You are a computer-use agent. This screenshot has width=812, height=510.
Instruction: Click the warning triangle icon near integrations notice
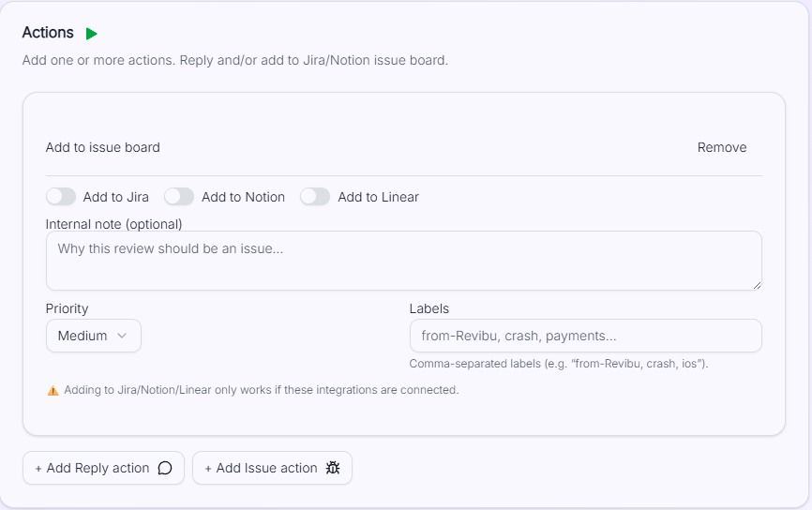[x=53, y=390]
